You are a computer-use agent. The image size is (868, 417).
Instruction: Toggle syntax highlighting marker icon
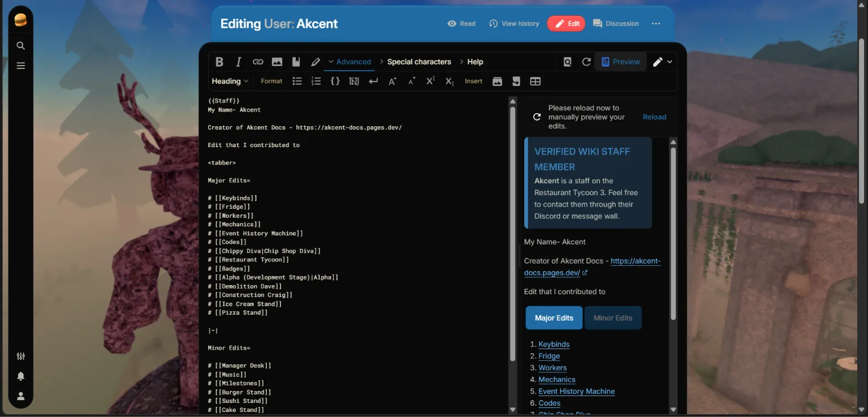tap(316, 62)
